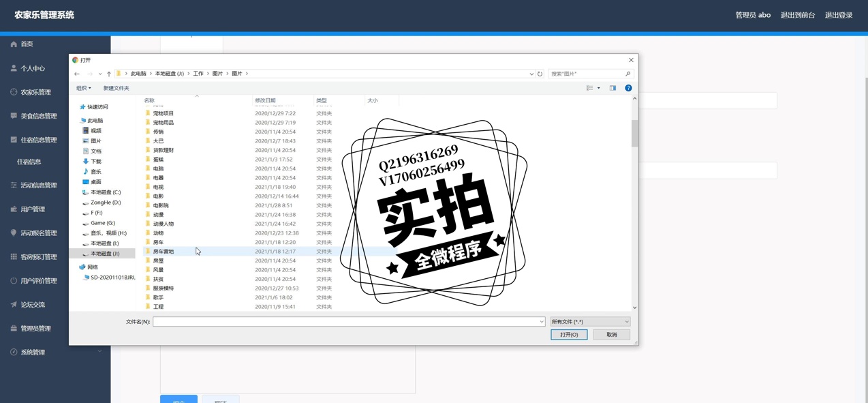Click 退出登录 link in header

coord(838,15)
